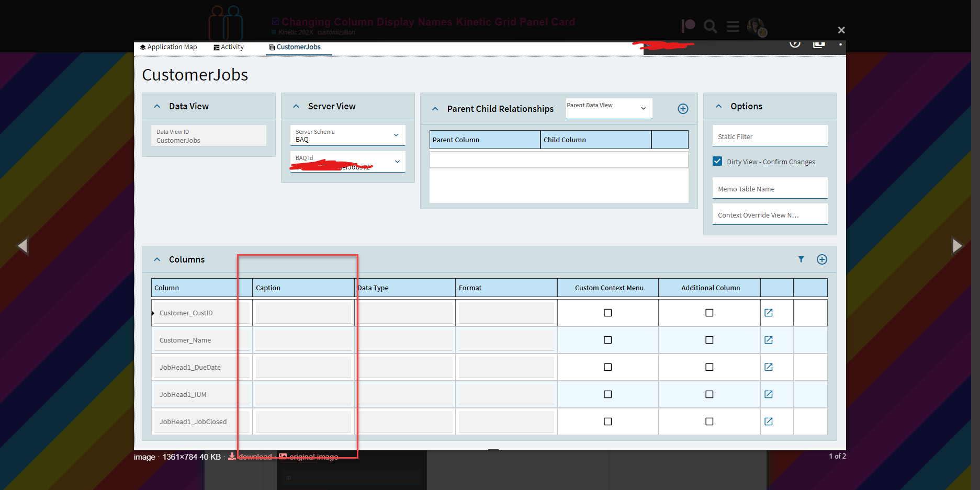Open details icon for JobHead1_DueDate row
This screenshot has height=490, width=980.
point(769,367)
